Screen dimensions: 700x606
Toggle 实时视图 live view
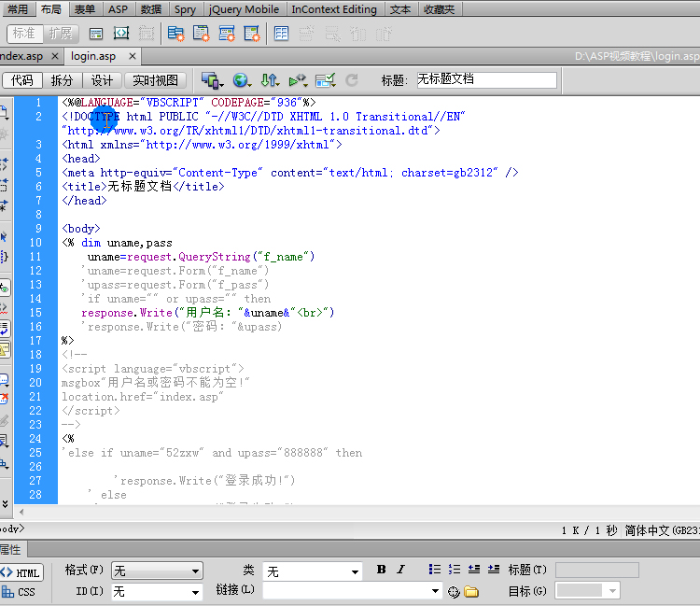tap(156, 80)
